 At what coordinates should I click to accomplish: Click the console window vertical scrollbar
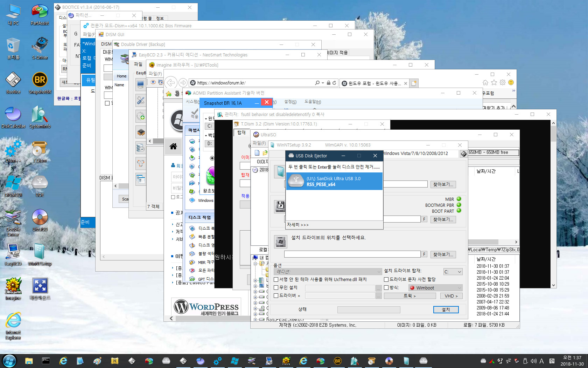(553, 204)
